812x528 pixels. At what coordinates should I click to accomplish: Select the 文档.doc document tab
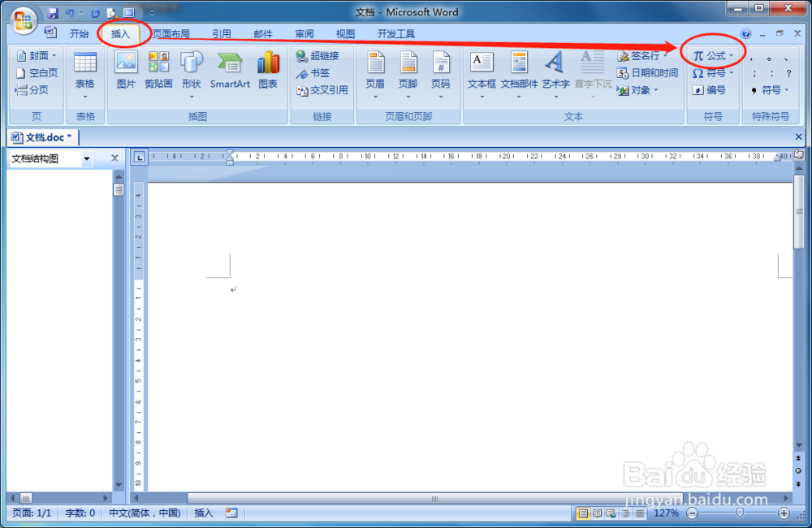[44, 137]
